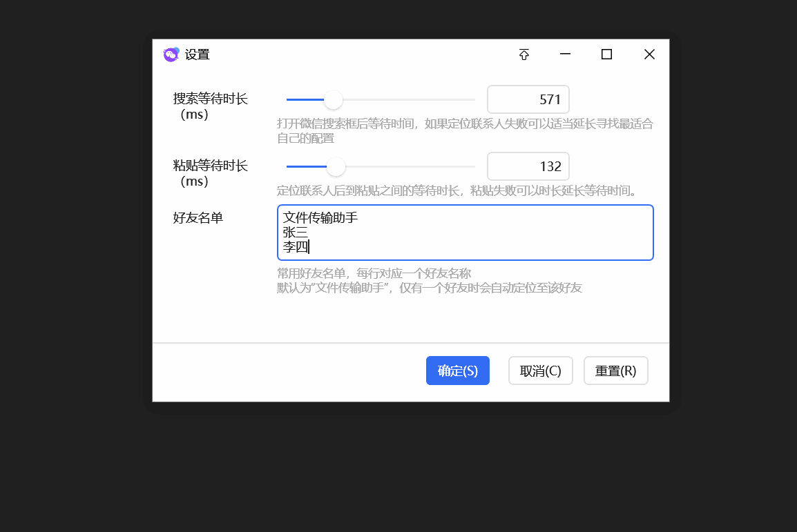Click the 粘贴等待时长 value field showing 132
This screenshot has height=532, width=797.
pyautogui.click(x=528, y=166)
